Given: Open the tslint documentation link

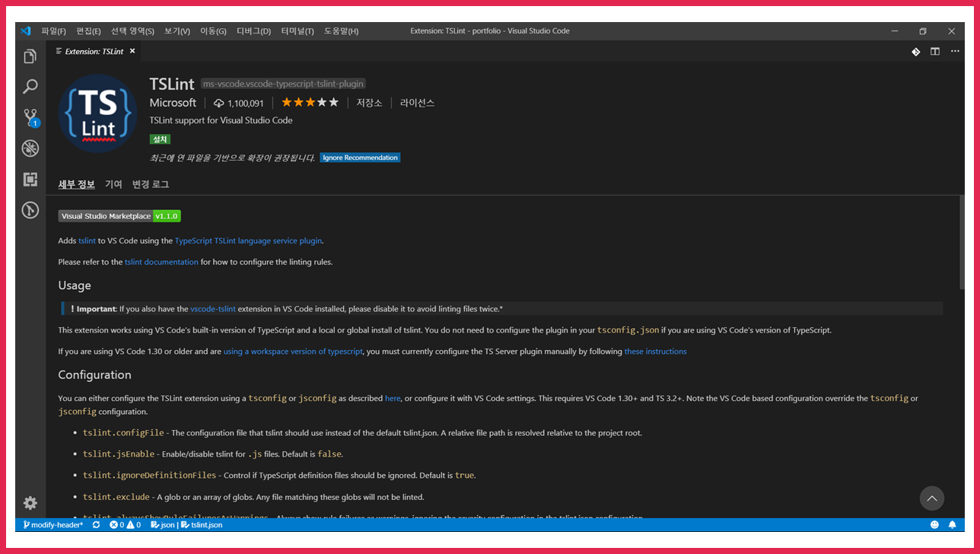Looking at the screenshot, I should click(x=161, y=262).
